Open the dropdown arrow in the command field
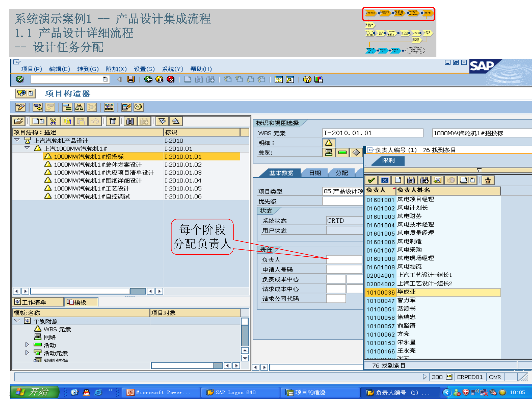Screen dimensions: 532x399 point(105,80)
